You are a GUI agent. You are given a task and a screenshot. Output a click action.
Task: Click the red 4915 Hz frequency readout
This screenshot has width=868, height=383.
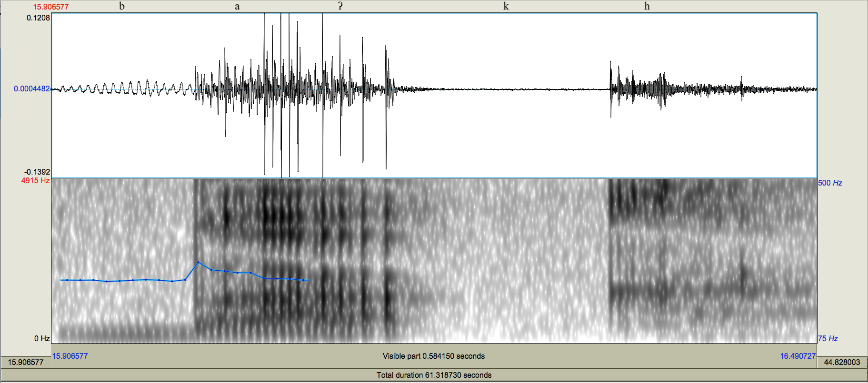point(35,180)
